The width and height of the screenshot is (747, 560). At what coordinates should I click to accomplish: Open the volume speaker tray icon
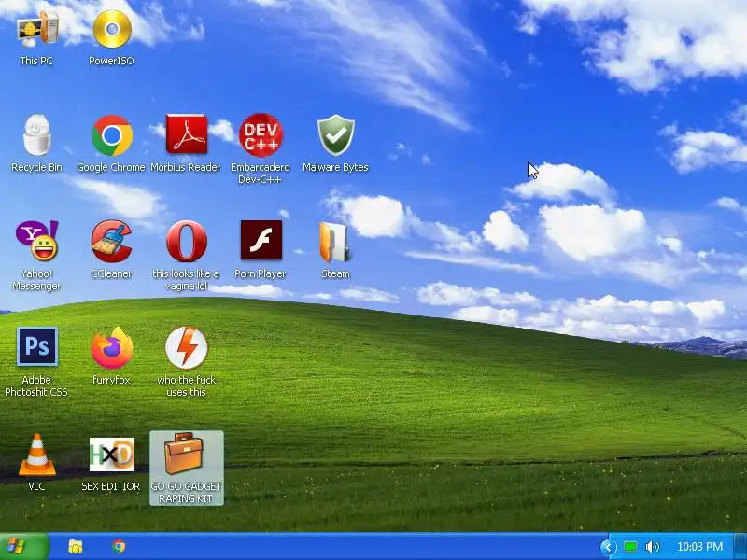[652, 547]
